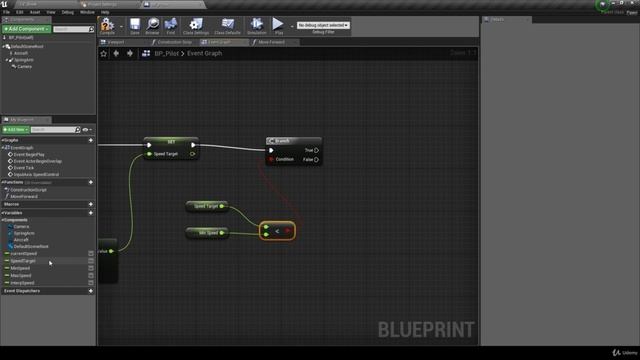Open the Add New dropdown
Image resolution: width=640 pixels, height=360 pixels.
pos(16,130)
